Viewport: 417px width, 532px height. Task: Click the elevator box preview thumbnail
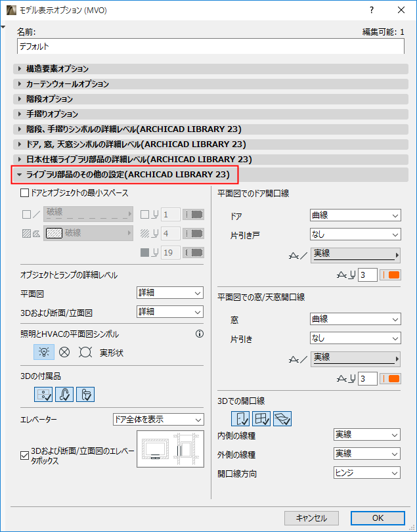coord(170,449)
